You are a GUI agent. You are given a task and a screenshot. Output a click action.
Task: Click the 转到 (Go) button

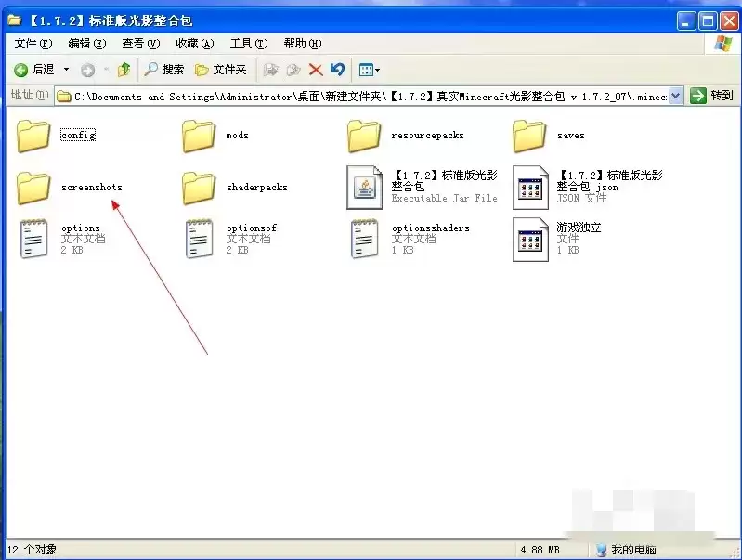tap(712, 96)
